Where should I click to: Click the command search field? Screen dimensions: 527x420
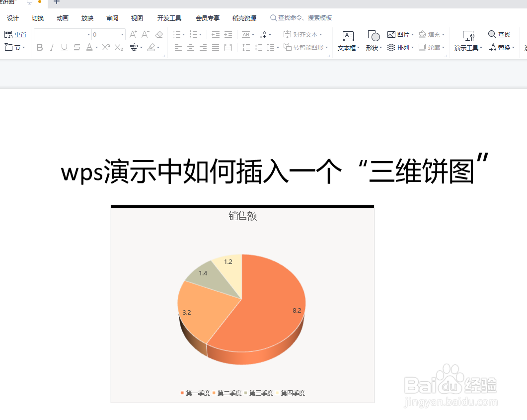pos(301,18)
